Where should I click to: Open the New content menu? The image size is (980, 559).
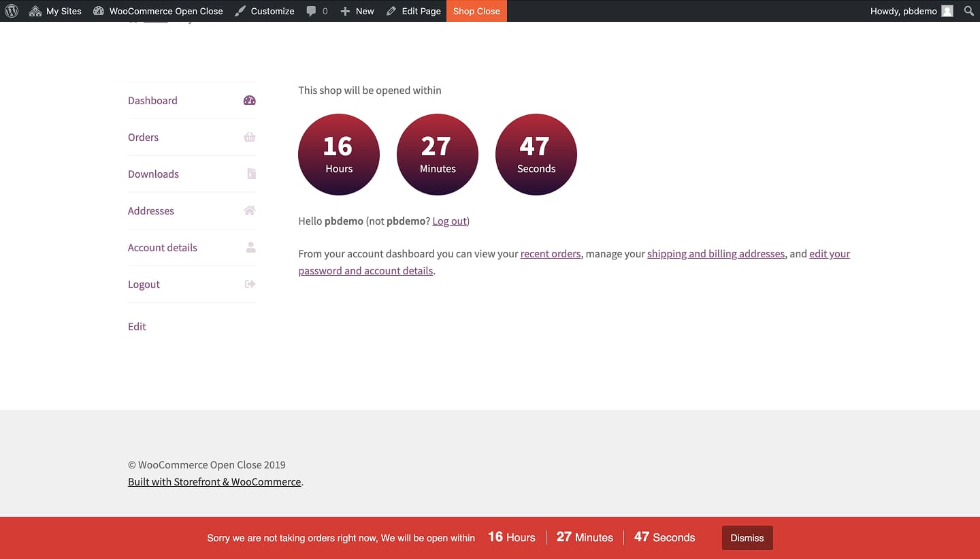click(357, 11)
